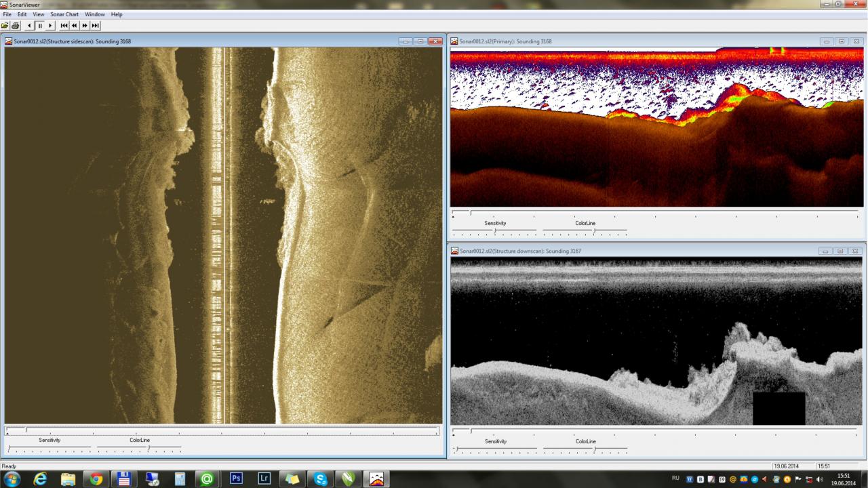Screen dimensions: 868x488
Task: Open the View menu
Action: [x=38, y=14]
